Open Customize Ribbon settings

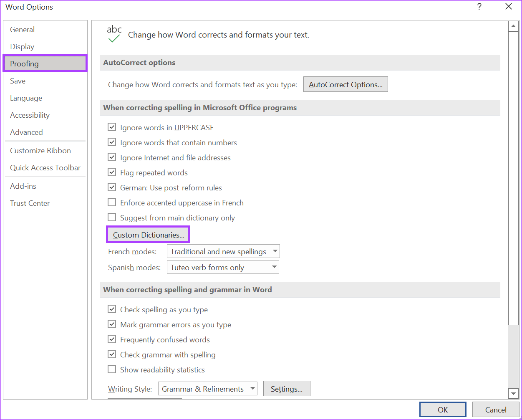tap(45, 151)
